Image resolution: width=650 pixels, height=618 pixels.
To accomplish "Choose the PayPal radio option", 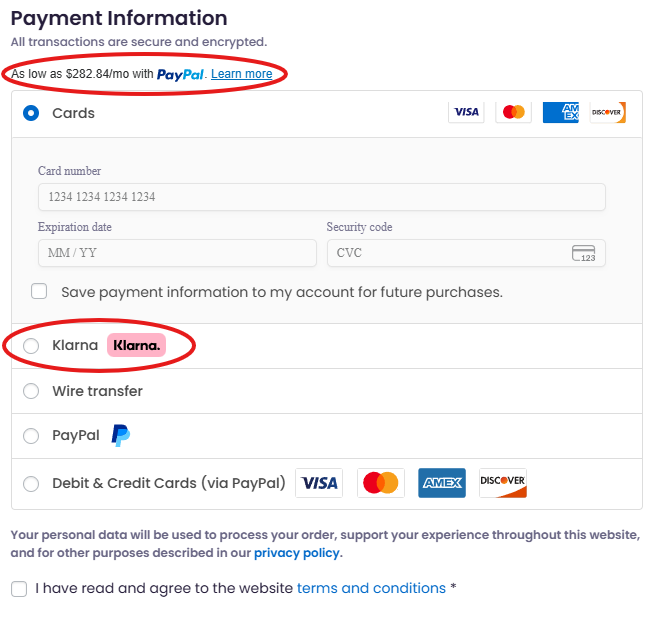I will [x=31, y=436].
